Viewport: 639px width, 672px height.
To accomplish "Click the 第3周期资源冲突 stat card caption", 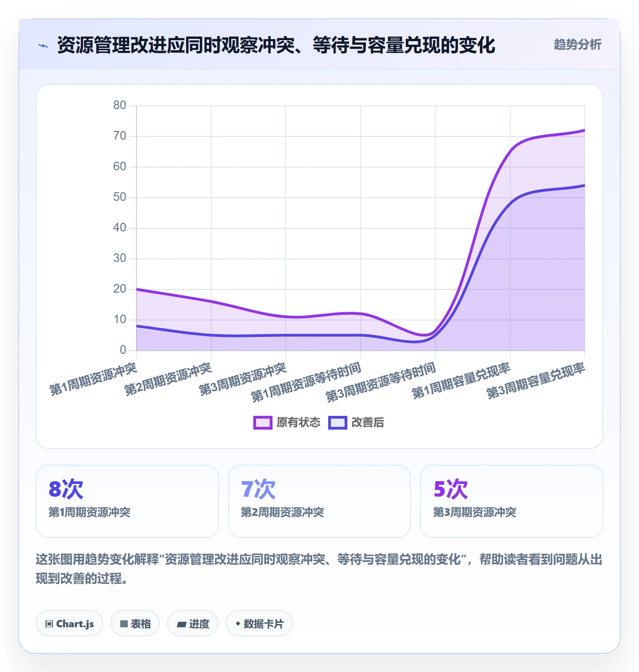I will pyautogui.click(x=474, y=512).
